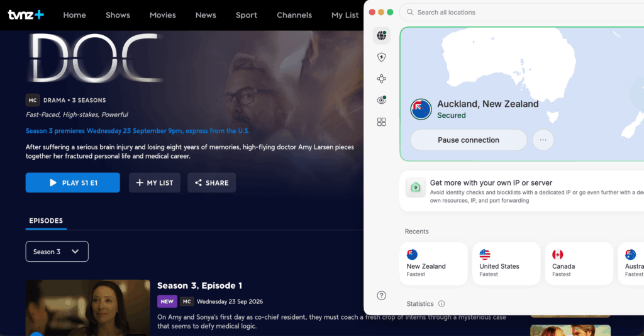Open News in tvnz+ navigation
Screen dimensions: 644x336
pyautogui.click(x=206, y=15)
